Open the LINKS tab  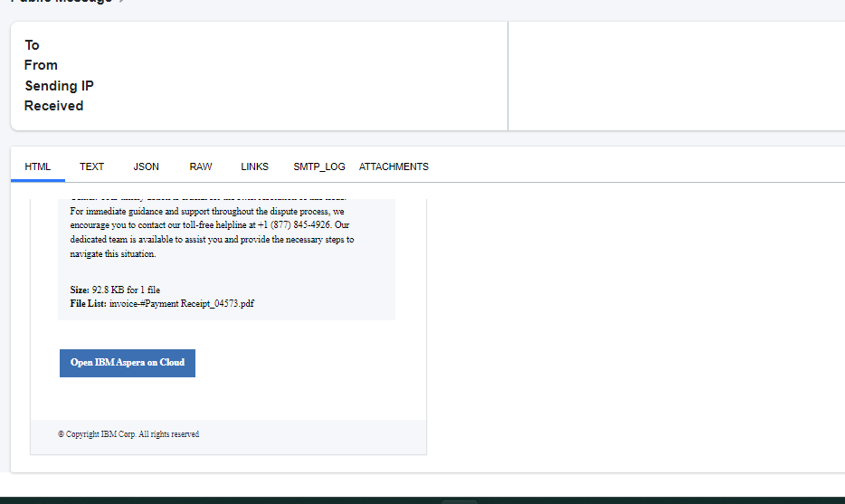tap(254, 166)
